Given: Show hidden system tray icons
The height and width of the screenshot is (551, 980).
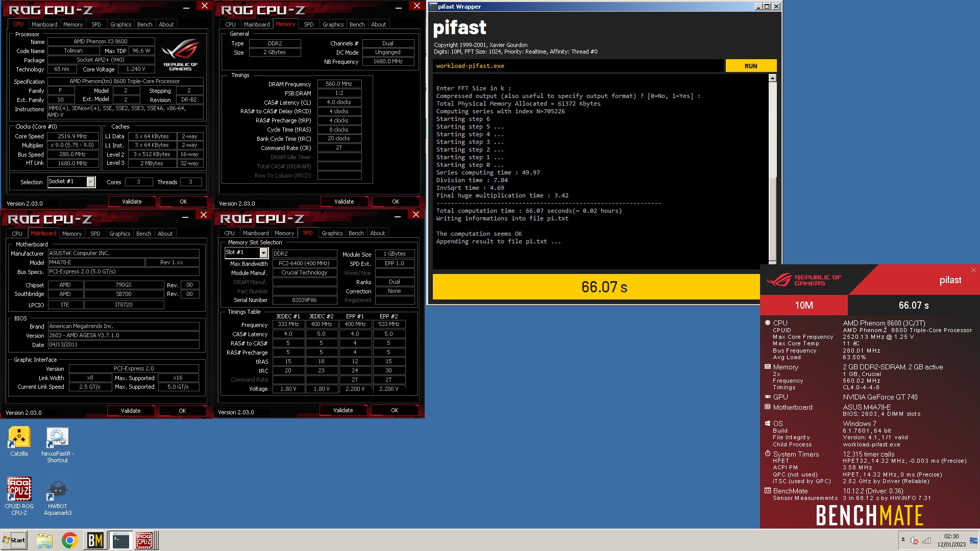Looking at the screenshot, I should 903,540.
